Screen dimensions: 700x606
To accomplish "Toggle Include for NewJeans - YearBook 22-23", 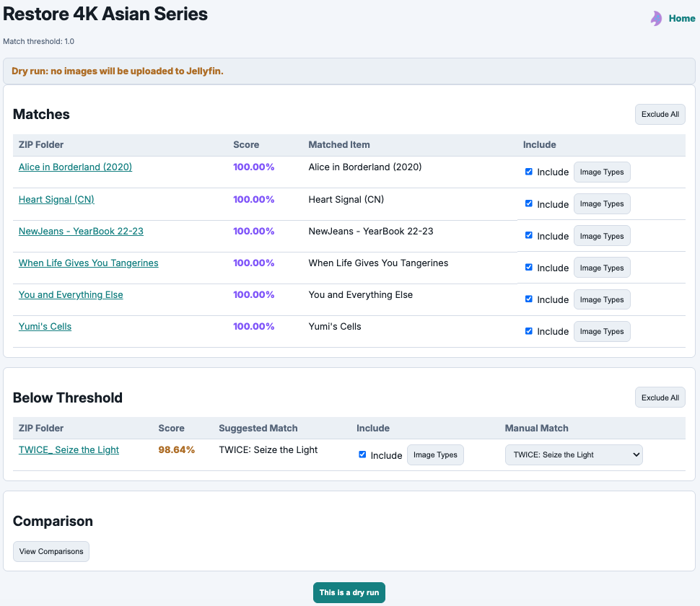I will 528,235.
